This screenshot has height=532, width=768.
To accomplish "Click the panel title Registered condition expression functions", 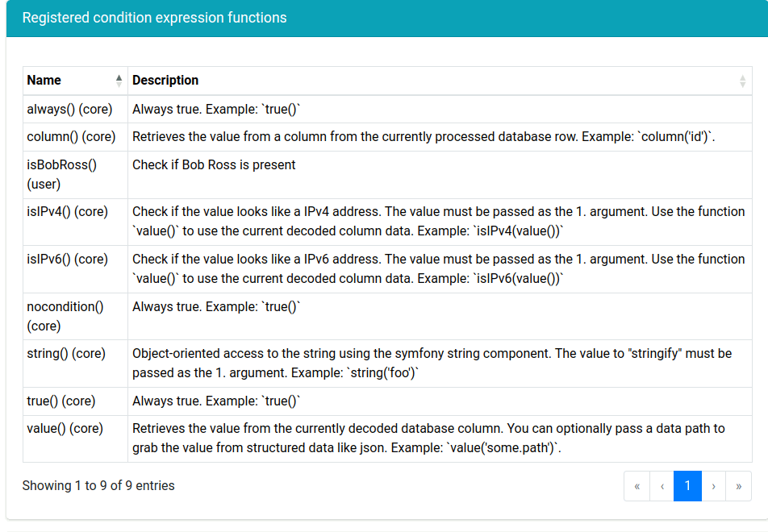I will pyautogui.click(x=154, y=18).
